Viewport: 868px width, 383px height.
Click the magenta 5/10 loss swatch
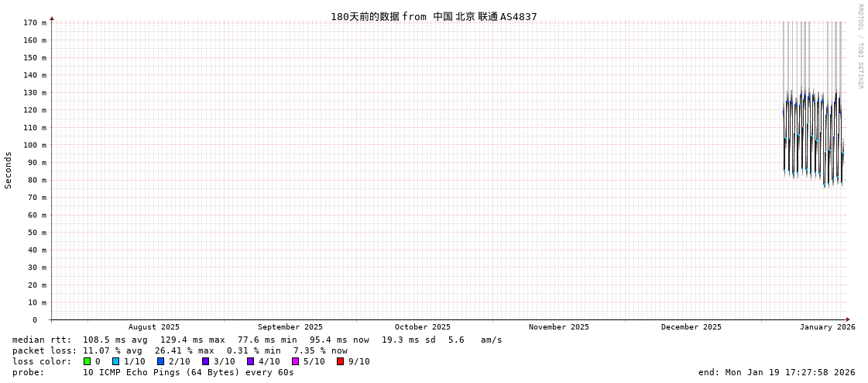click(x=296, y=361)
